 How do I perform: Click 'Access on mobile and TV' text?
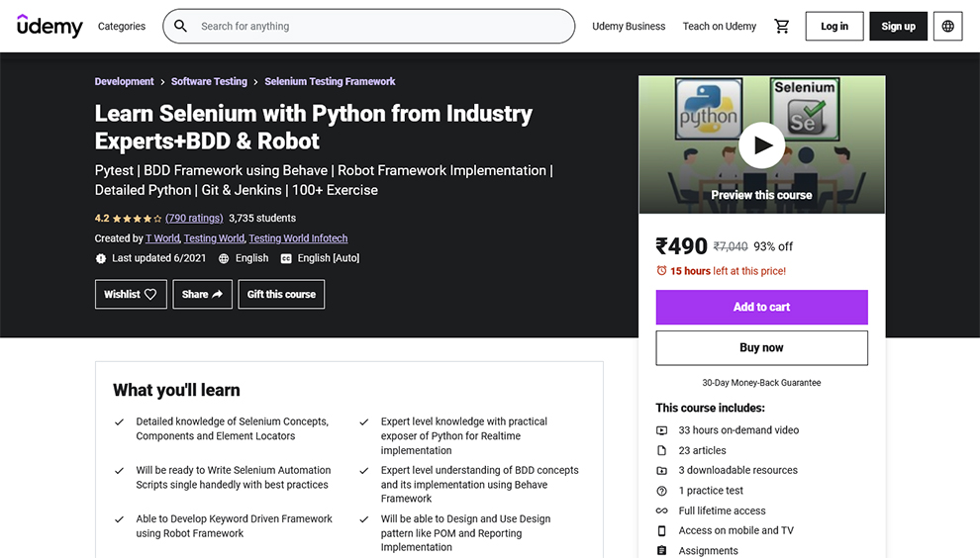click(x=736, y=530)
